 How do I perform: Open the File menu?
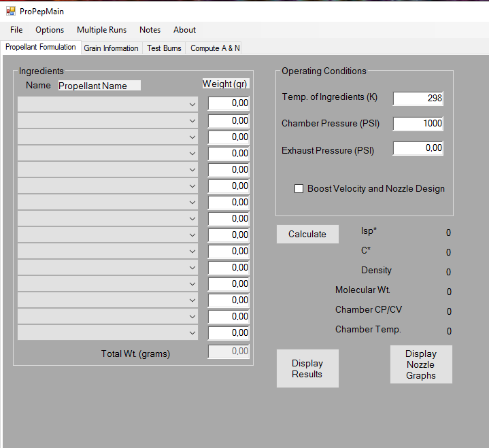click(x=16, y=30)
